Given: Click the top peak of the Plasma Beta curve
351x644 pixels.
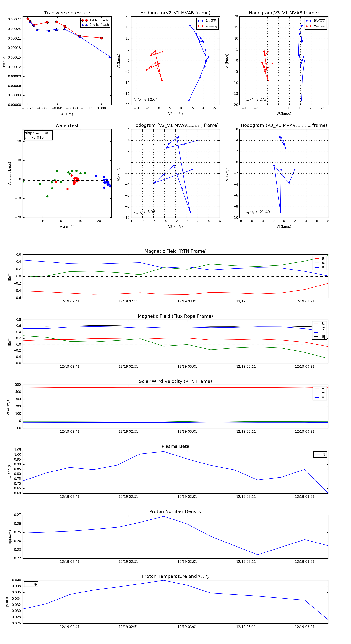Looking at the screenshot, I should (x=164, y=452).
